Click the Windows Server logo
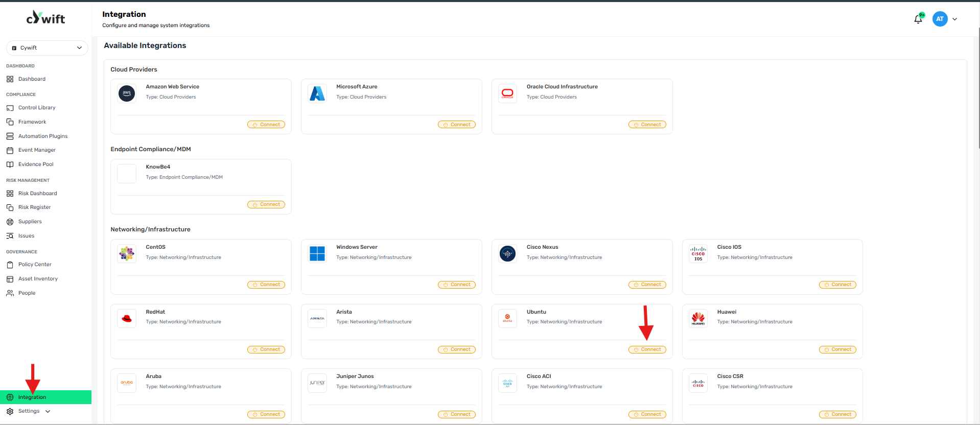The image size is (980, 425). coord(317,253)
